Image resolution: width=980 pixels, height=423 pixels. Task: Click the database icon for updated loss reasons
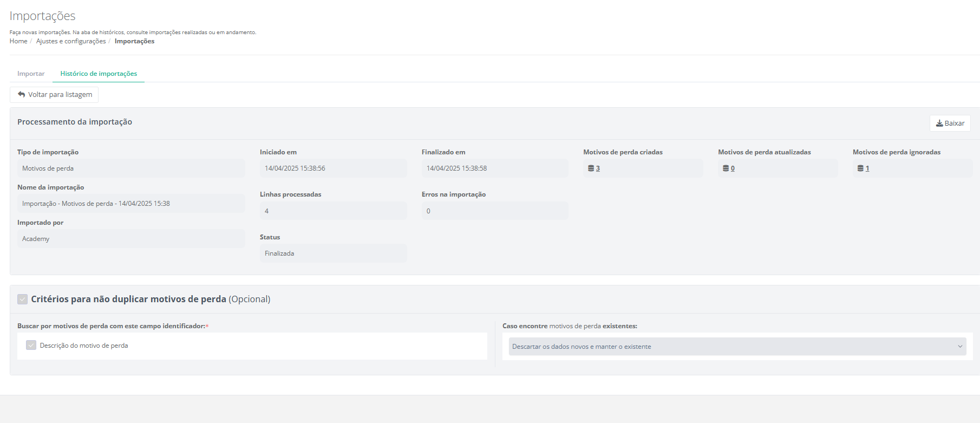click(726, 168)
